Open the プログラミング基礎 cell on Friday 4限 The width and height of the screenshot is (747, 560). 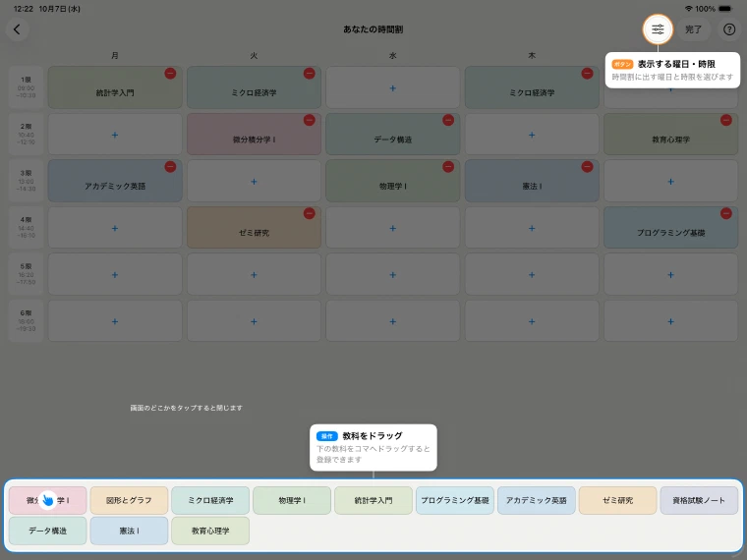click(x=670, y=228)
